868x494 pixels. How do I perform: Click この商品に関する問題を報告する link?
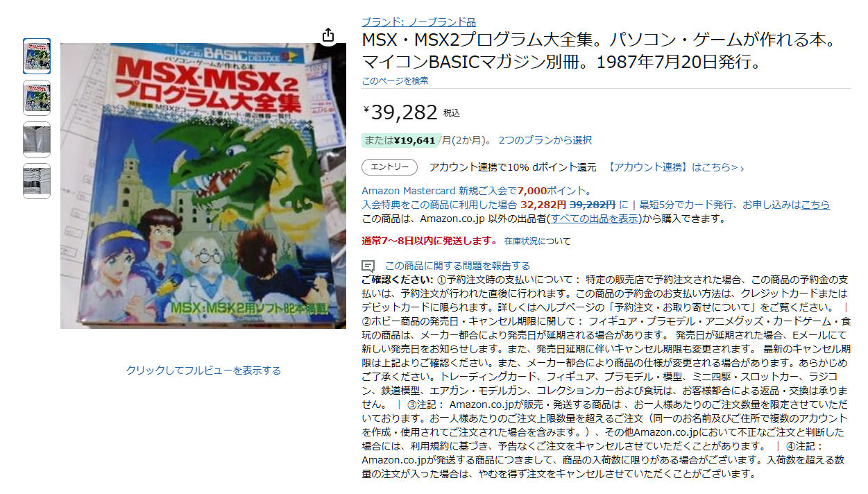[x=457, y=266]
